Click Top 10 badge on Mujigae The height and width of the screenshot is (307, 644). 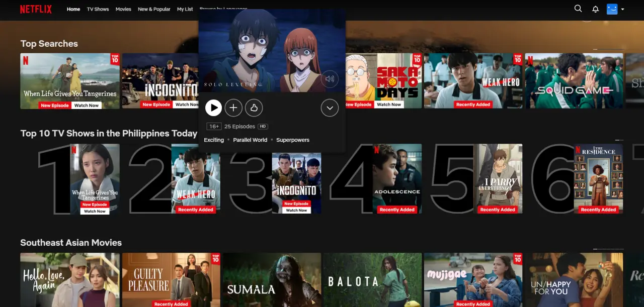point(518,258)
